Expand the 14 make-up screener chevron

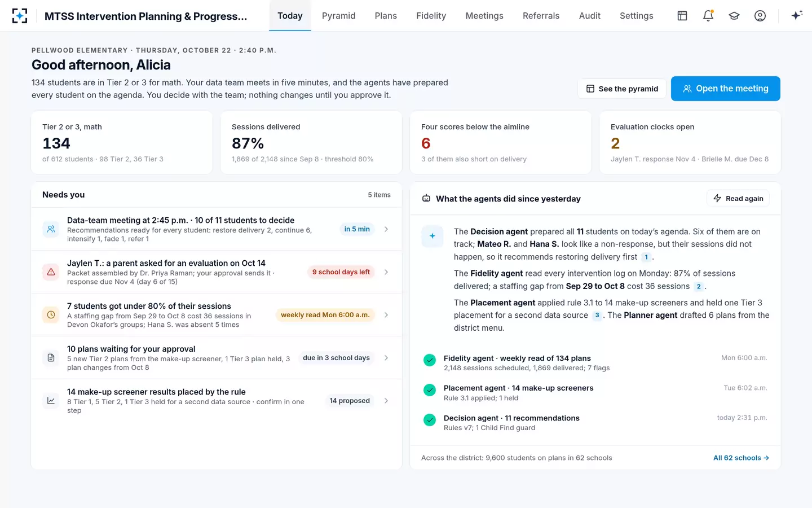click(x=386, y=401)
